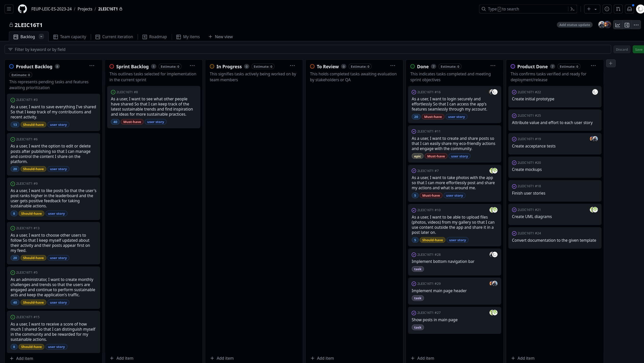Toggle the project details side panel
The height and width of the screenshot is (363, 644).
(627, 25)
